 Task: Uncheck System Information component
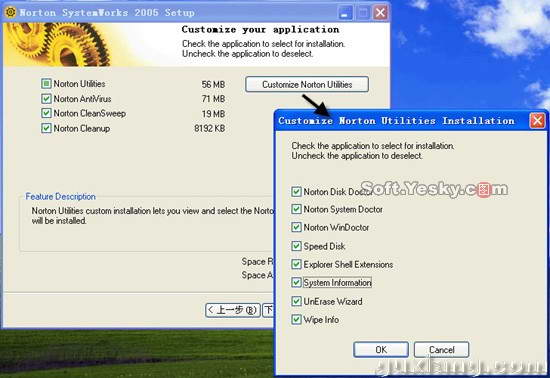click(296, 282)
